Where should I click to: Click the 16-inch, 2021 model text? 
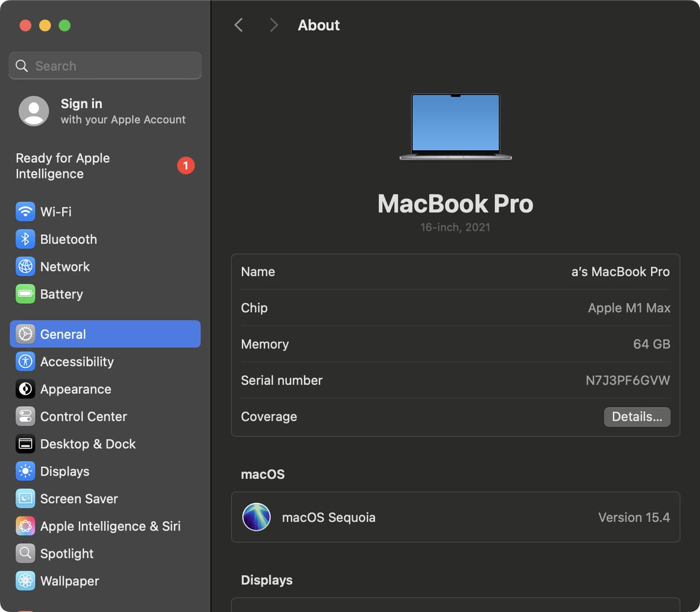[455, 227]
